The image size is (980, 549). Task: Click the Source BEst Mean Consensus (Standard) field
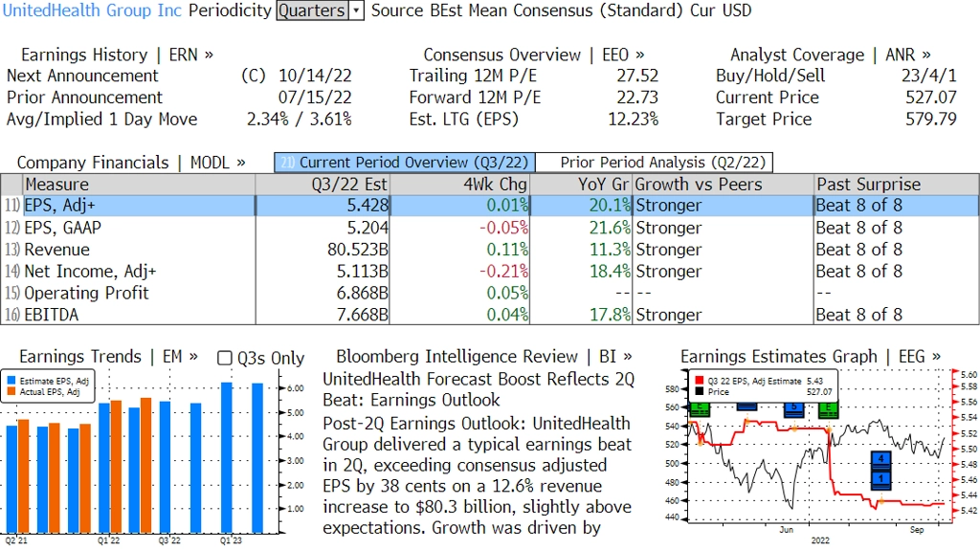pos(527,11)
